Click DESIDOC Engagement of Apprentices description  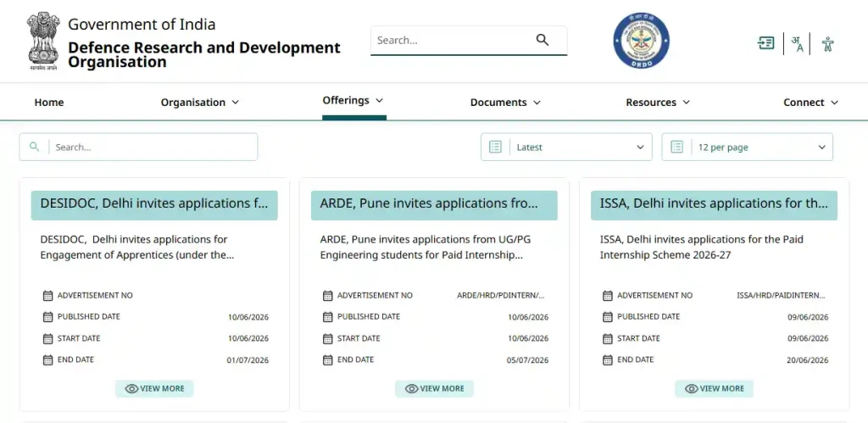click(x=137, y=248)
